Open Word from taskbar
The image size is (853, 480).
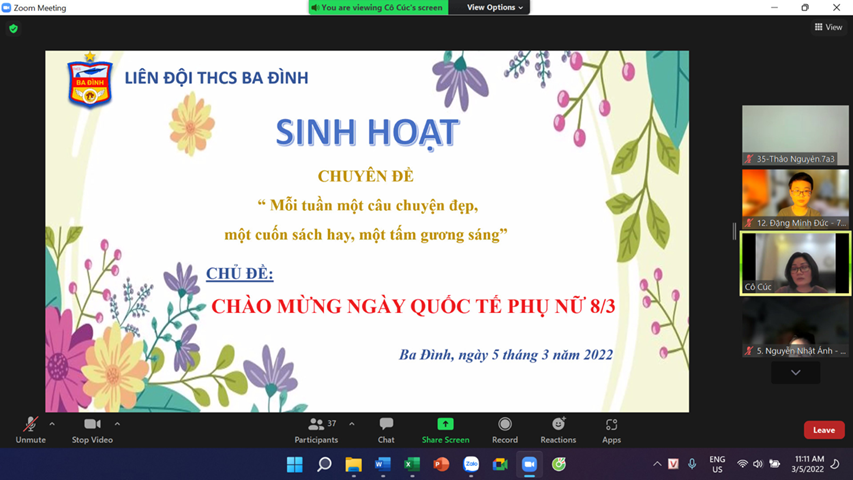(x=383, y=464)
